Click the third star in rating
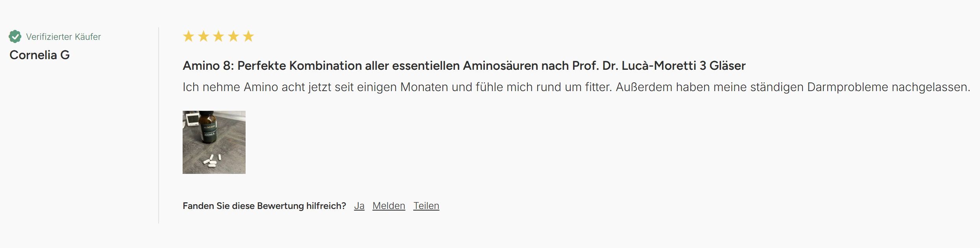This screenshot has height=248, width=980. pos(218,36)
